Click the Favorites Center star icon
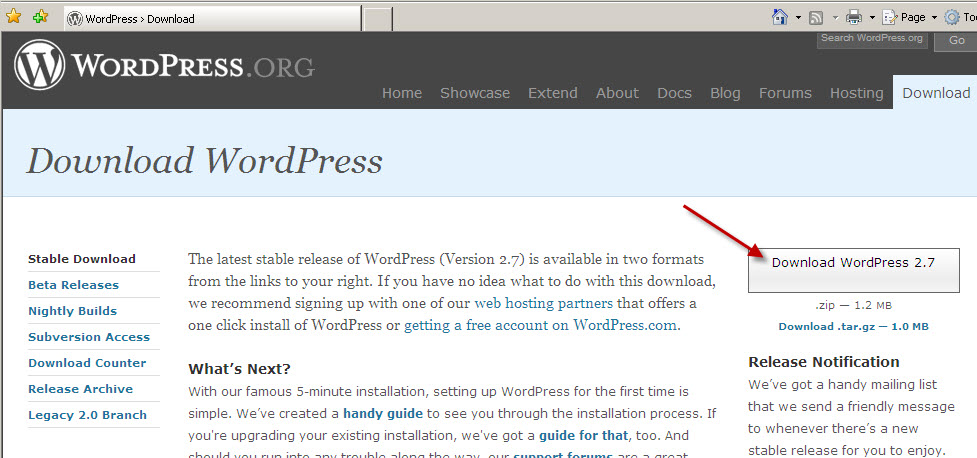 tap(14, 17)
